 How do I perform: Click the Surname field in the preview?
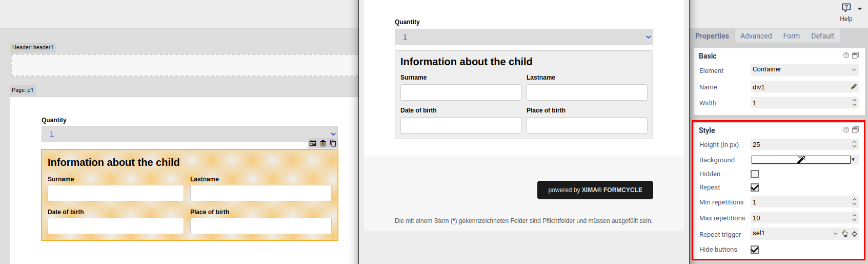point(460,92)
